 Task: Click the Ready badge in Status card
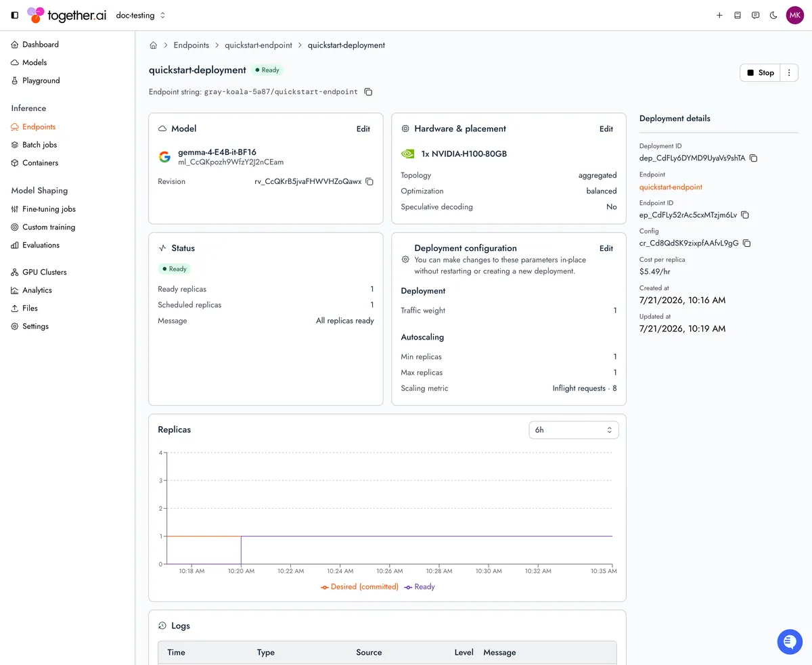175,269
